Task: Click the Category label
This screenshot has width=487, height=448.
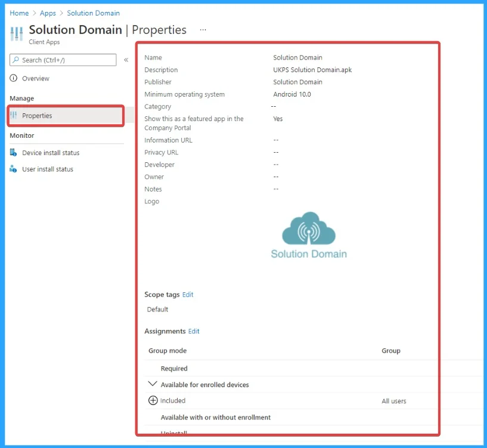Action: 157,107
